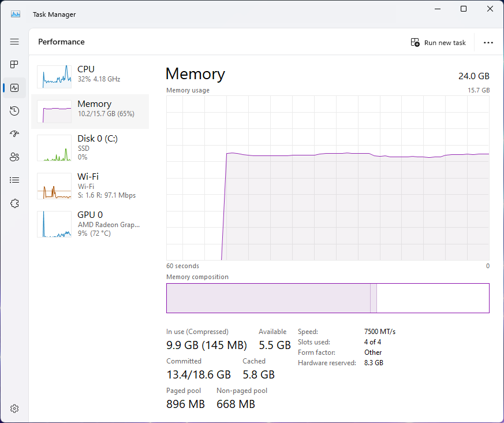Click the Memory usage graph

(x=327, y=178)
